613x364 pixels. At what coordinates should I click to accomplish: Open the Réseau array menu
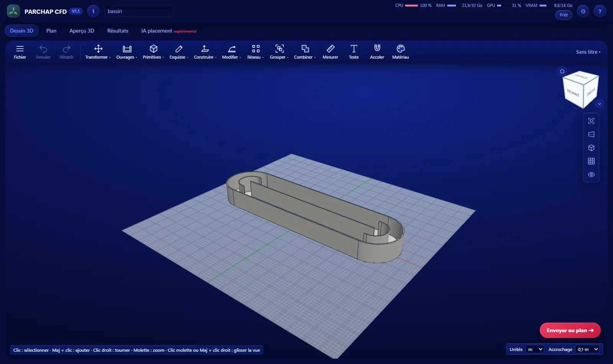click(x=256, y=52)
